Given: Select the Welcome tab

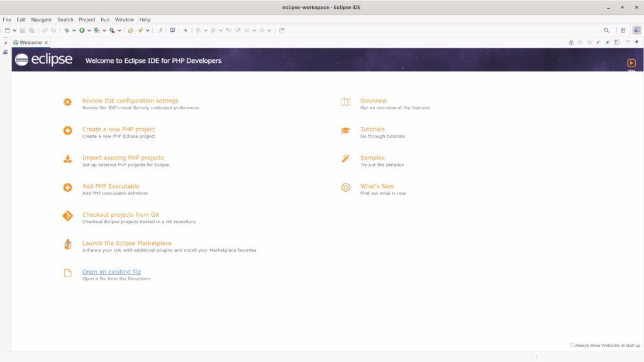Looking at the screenshot, I should (x=30, y=43).
